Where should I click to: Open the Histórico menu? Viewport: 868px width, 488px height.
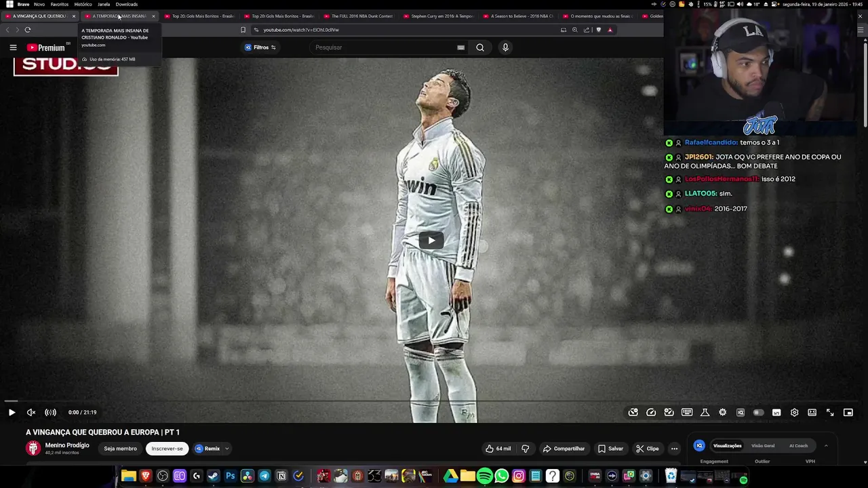pyautogui.click(x=83, y=4)
